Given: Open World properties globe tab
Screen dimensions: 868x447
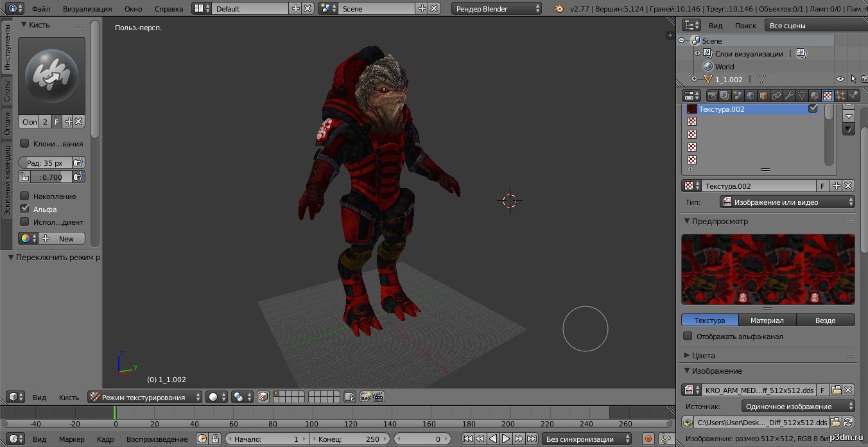Looking at the screenshot, I should tap(751, 96).
